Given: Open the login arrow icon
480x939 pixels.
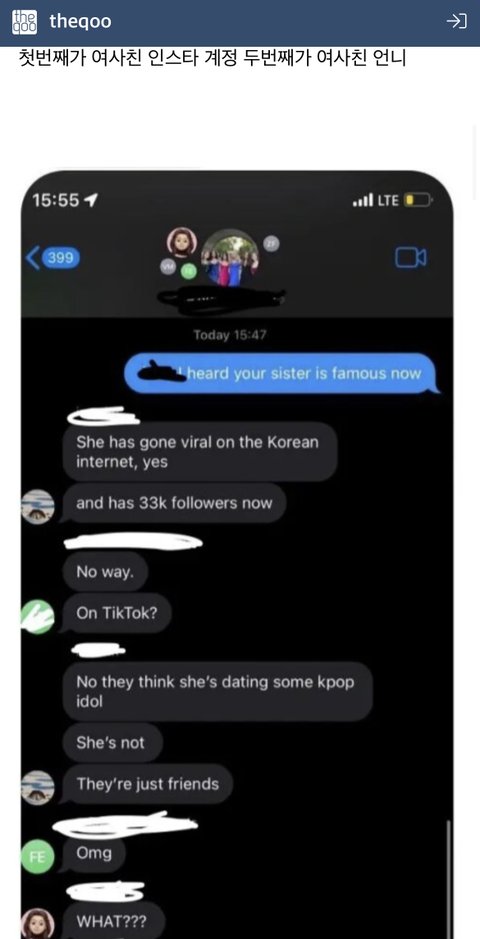Looking at the screenshot, I should [457, 22].
